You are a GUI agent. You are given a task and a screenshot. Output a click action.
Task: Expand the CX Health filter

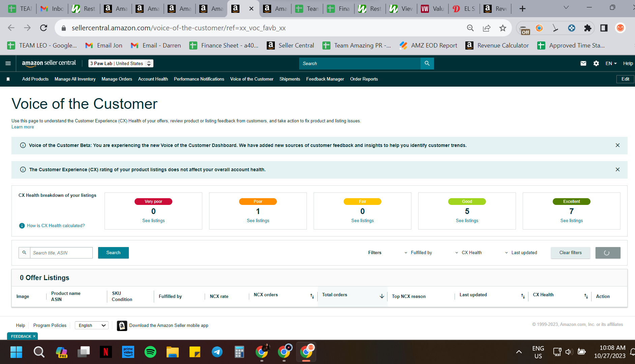468,253
